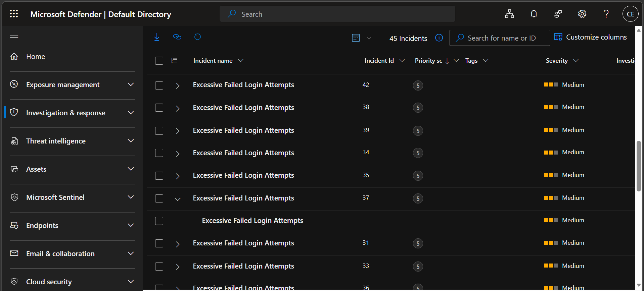The image size is (644, 291).
Task: Click the top Search box
Action: tap(337, 14)
